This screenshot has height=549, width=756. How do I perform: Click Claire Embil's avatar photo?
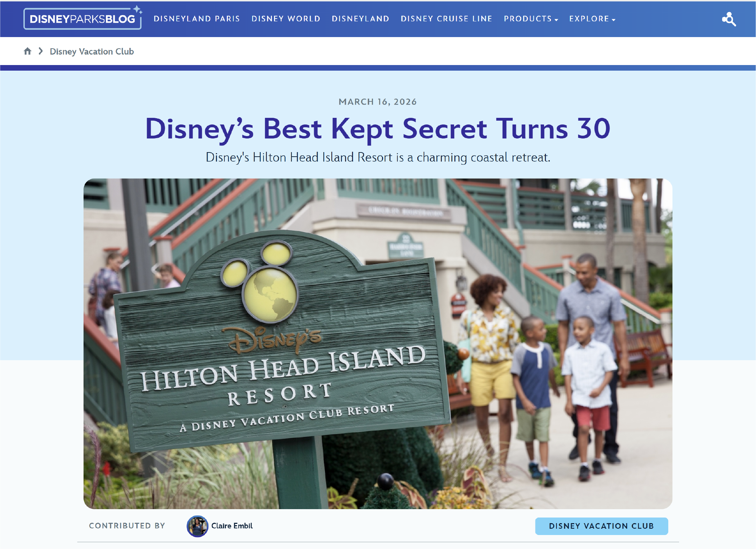(x=197, y=526)
